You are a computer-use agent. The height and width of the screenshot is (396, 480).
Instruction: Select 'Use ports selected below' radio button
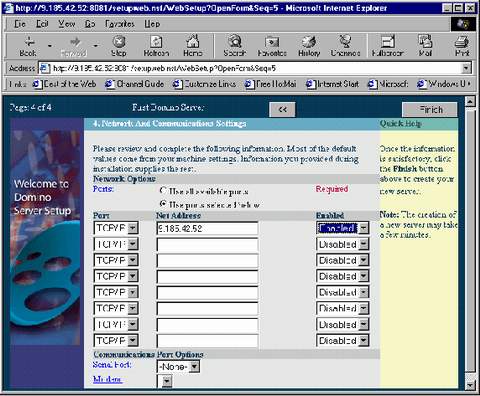coord(163,204)
